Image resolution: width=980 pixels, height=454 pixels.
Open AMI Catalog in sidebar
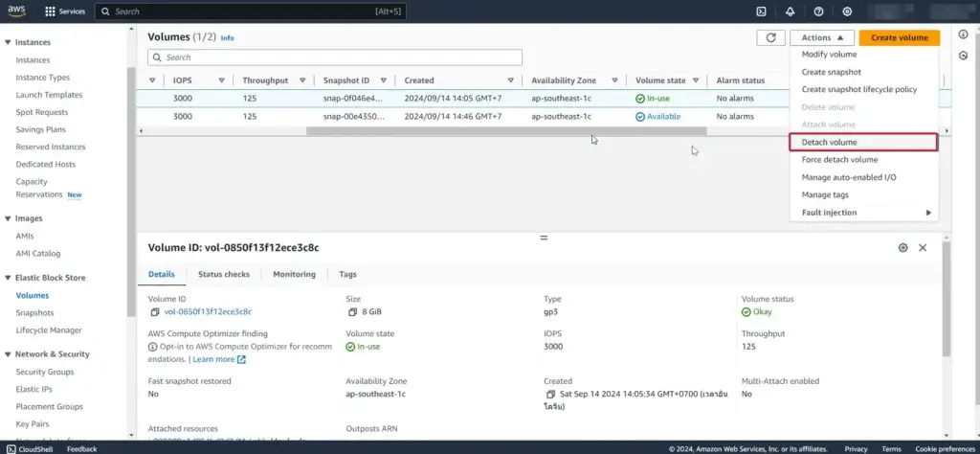[x=38, y=254]
